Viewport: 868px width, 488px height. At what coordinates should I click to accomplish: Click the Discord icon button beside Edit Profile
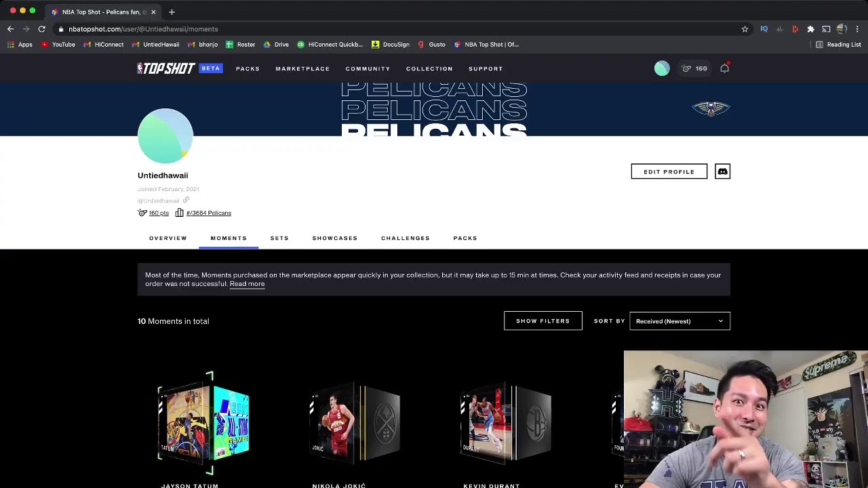[x=722, y=171]
